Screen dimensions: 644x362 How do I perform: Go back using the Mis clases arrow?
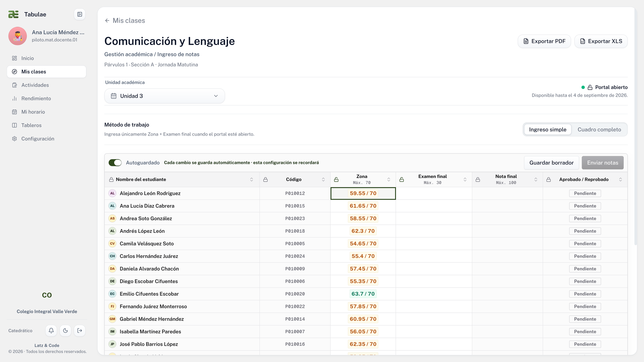tap(107, 21)
